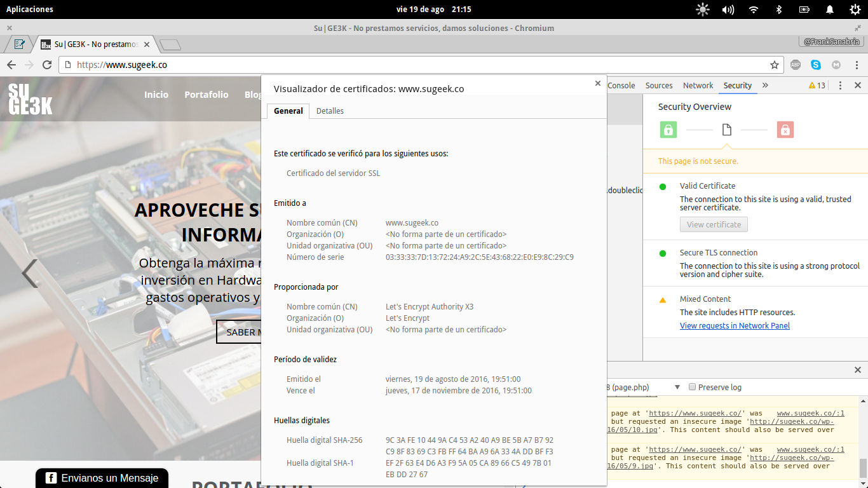868x488 pixels.
Task: Reload the page with the refresh icon
Action: (x=47, y=65)
